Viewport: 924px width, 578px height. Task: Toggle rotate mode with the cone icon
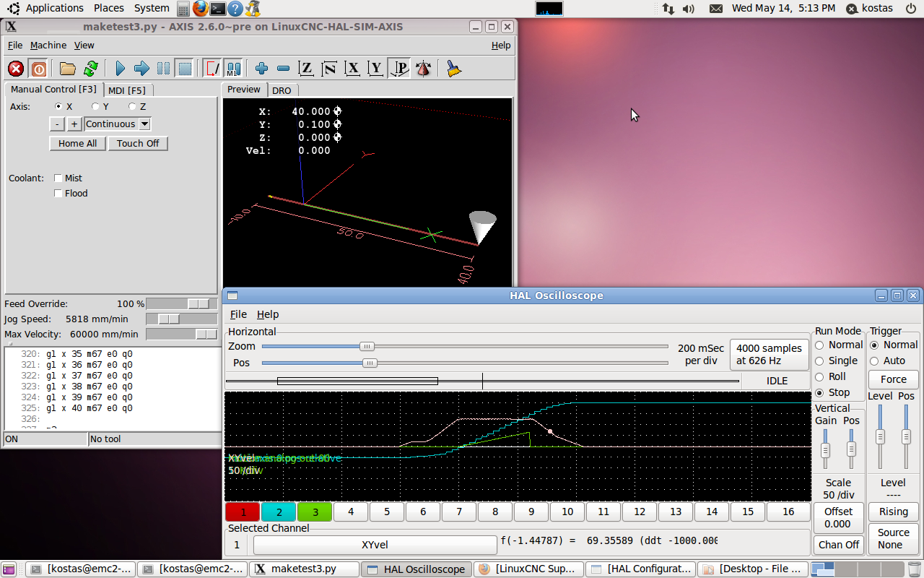pyautogui.click(x=424, y=69)
